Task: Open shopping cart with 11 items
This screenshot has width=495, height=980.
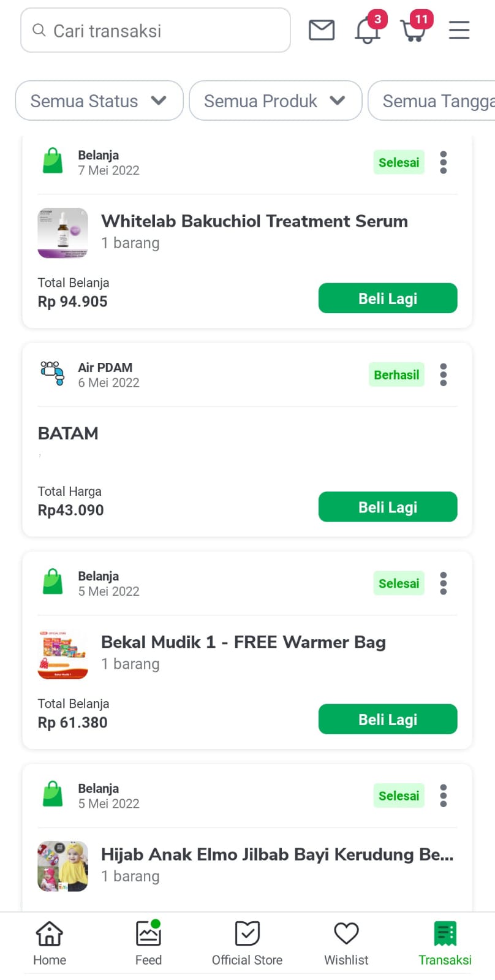Action: pos(414,30)
